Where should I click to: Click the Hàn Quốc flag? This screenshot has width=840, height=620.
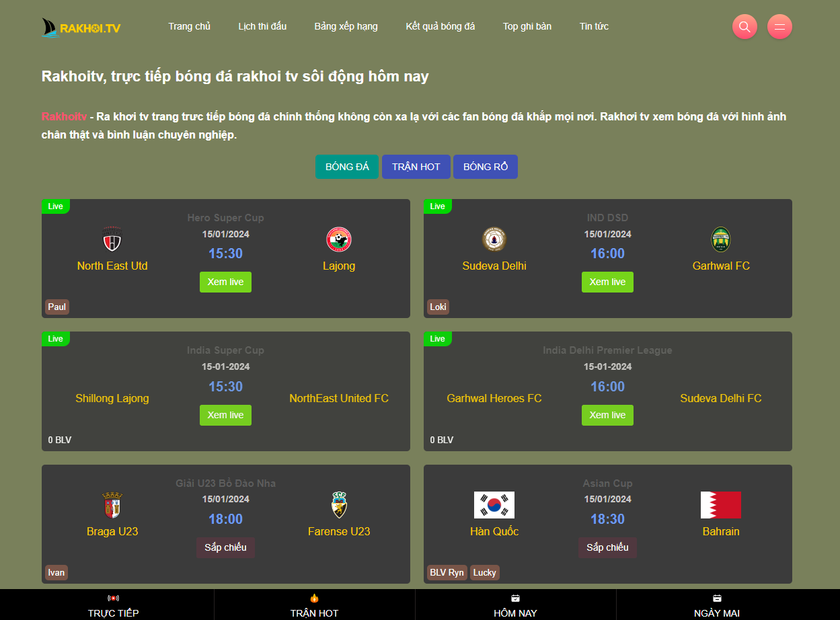click(494, 505)
